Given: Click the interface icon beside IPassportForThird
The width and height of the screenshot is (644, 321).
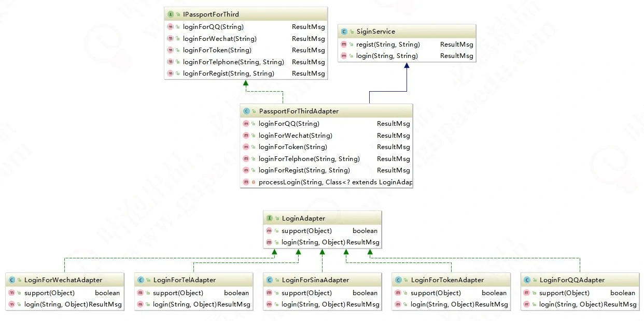Looking at the screenshot, I should pyautogui.click(x=170, y=14).
